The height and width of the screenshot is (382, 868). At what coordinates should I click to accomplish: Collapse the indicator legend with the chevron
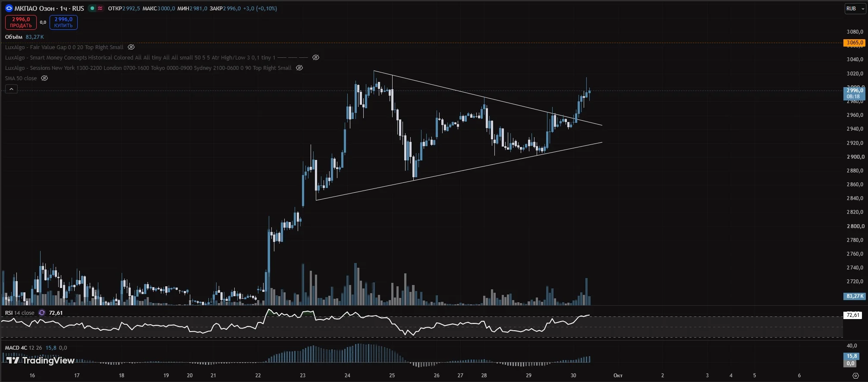(11, 89)
